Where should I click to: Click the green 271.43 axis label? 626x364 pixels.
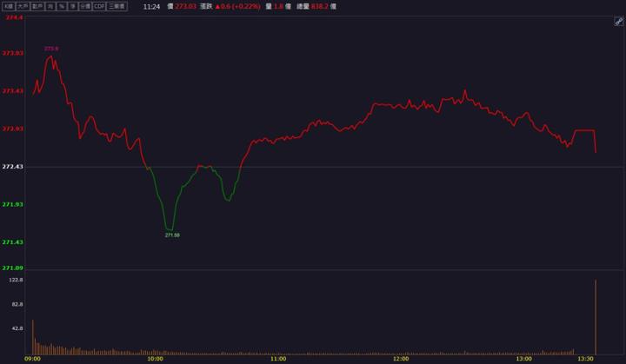(x=13, y=242)
